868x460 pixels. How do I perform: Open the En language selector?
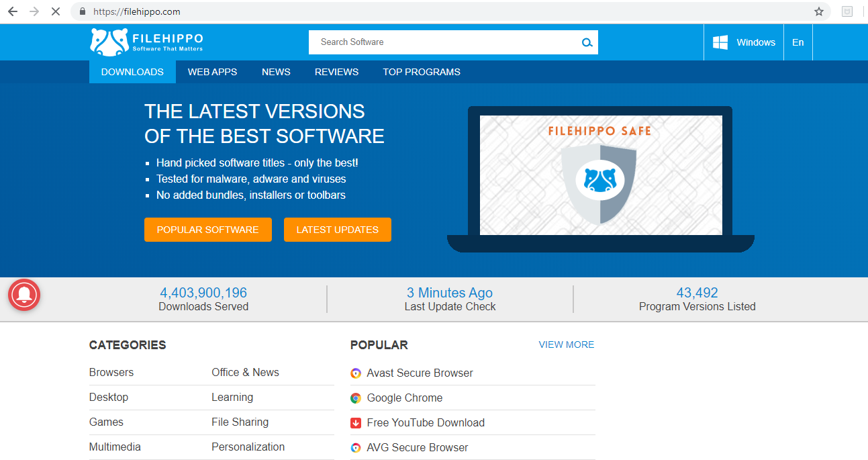(798, 42)
